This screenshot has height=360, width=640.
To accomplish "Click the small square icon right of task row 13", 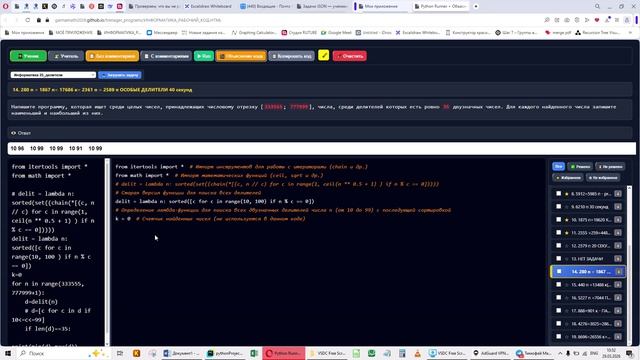I will pos(618,259).
